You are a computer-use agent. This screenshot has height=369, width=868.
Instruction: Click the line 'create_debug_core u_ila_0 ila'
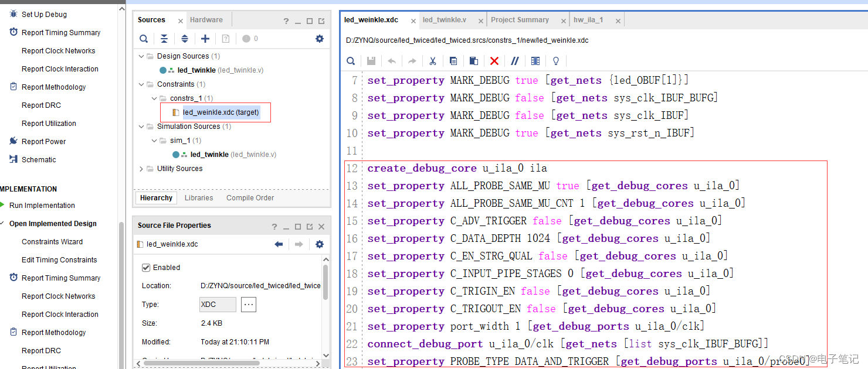point(457,169)
